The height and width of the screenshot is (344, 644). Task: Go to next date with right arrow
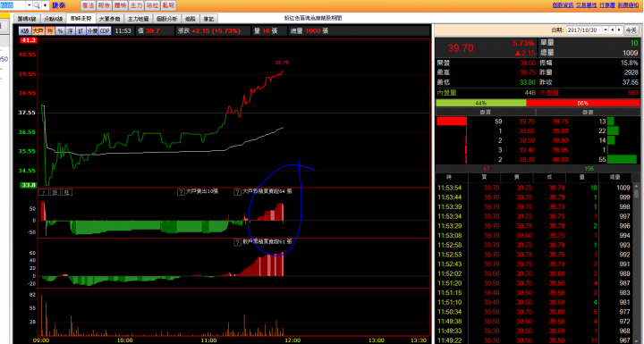[619, 30]
